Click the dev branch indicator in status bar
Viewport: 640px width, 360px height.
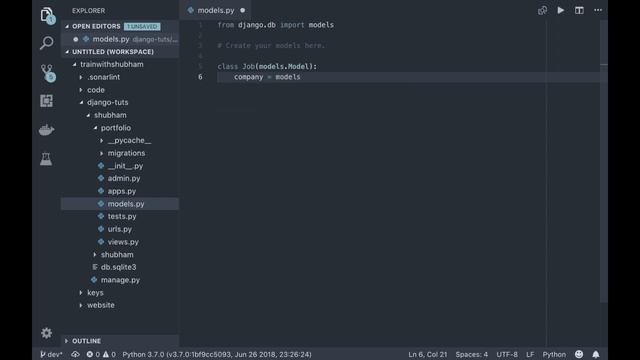coord(51,354)
